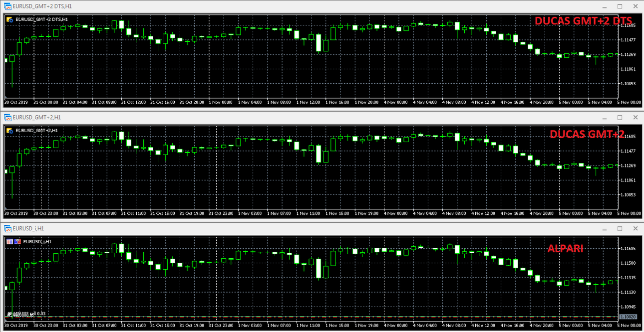
Task: Click the in-chart label EURUSD_i,H1
Action: tap(37, 242)
